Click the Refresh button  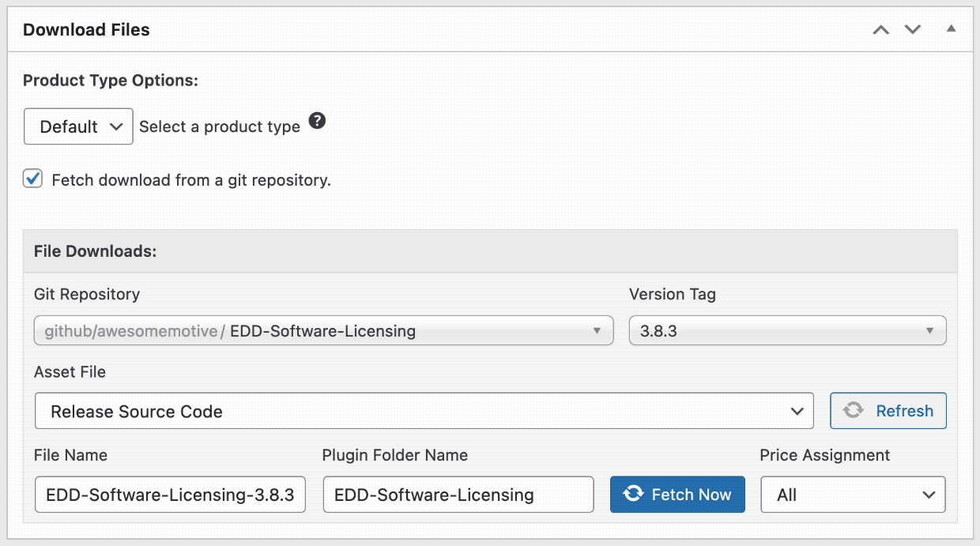coord(888,411)
